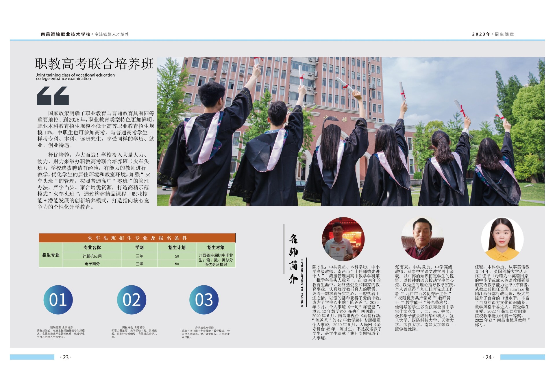
Task: Click teacher 张甫来's round portrait photo
Action: [x=423, y=239]
